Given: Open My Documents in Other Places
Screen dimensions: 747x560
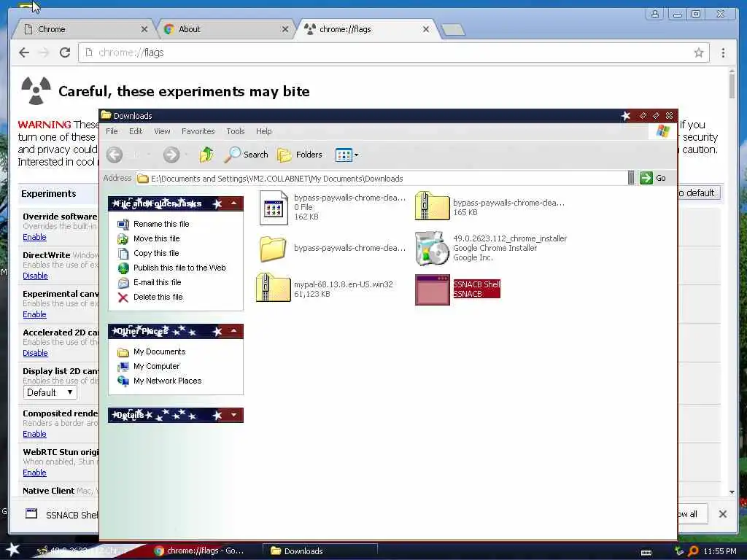Looking at the screenshot, I should 159,352.
